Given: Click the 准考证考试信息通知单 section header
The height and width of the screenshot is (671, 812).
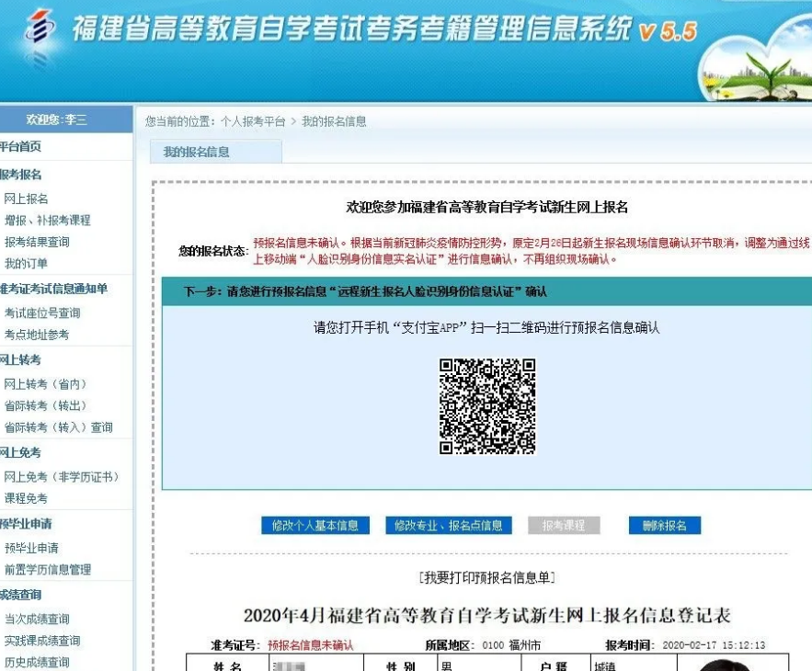Looking at the screenshot, I should 54,289.
